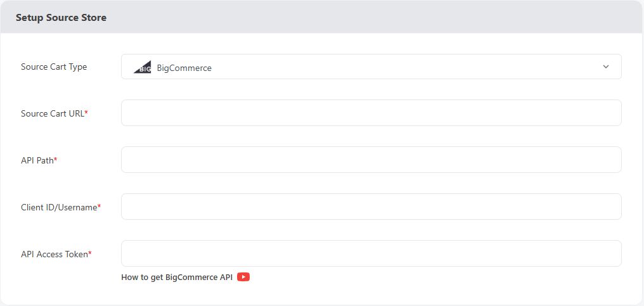Focus the API Path input field
The width and height of the screenshot is (644, 306).
(371, 160)
